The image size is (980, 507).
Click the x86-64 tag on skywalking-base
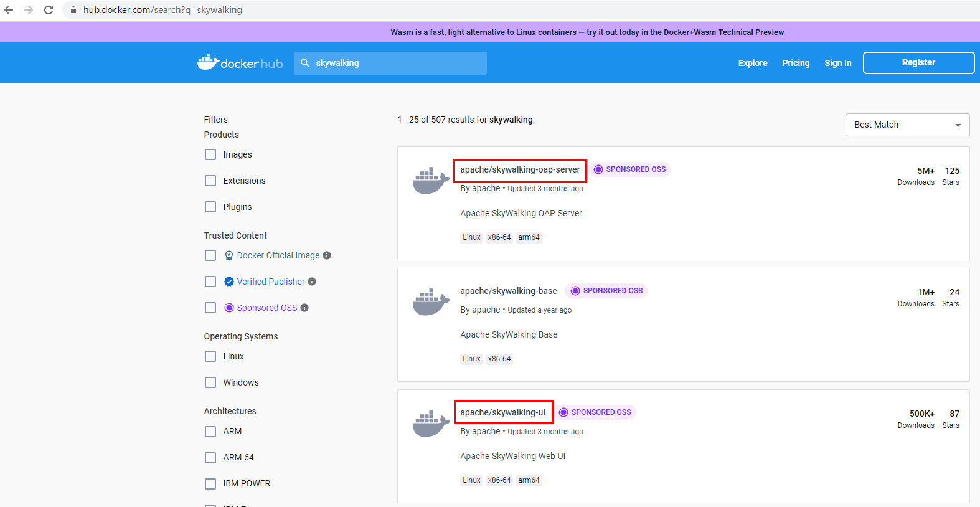pyautogui.click(x=499, y=359)
